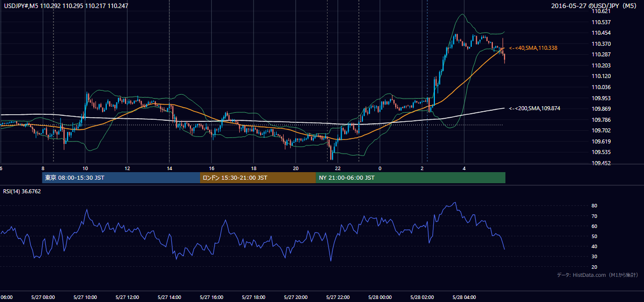Viewport: 644px width, 302px height.
Task: Click hour label 4 on price chart axis
Action: (464, 168)
